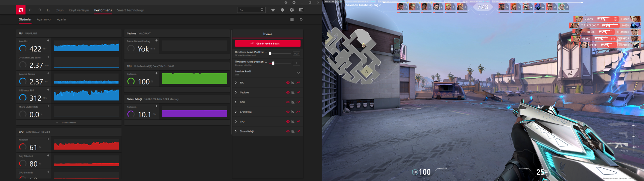Viewport: 644px width, 181px height.
Task: Expand the GPU metrics group
Action: [236, 102]
